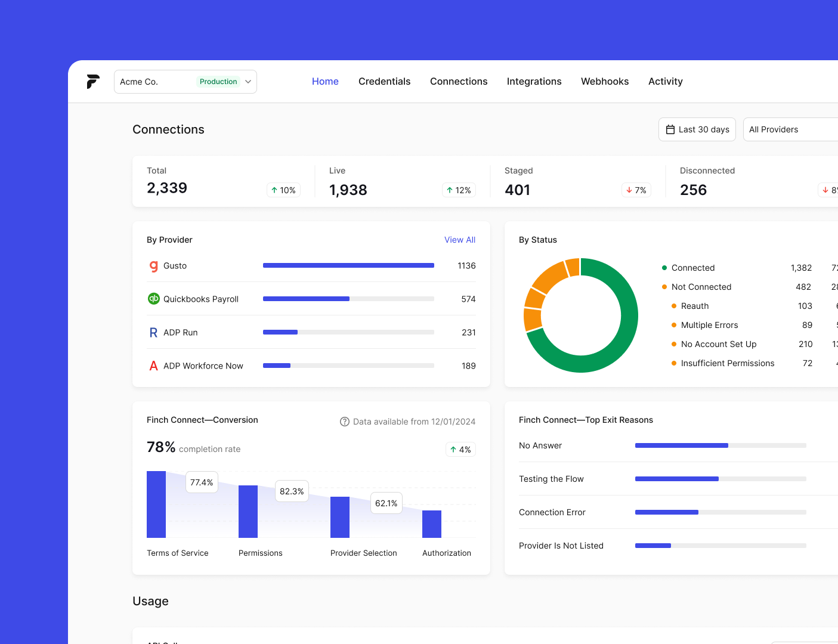Viewport: 838px width, 644px height.
Task: Open the Acme Co. environment dropdown
Action: click(185, 82)
